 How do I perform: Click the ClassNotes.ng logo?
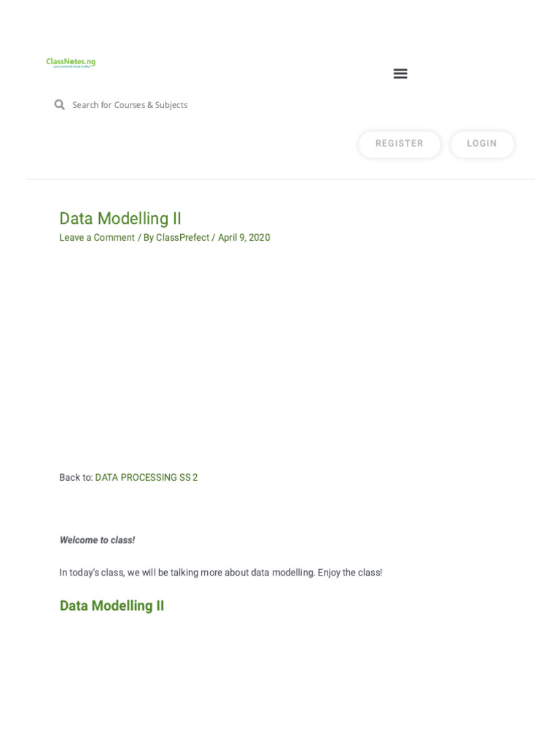(x=71, y=61)
